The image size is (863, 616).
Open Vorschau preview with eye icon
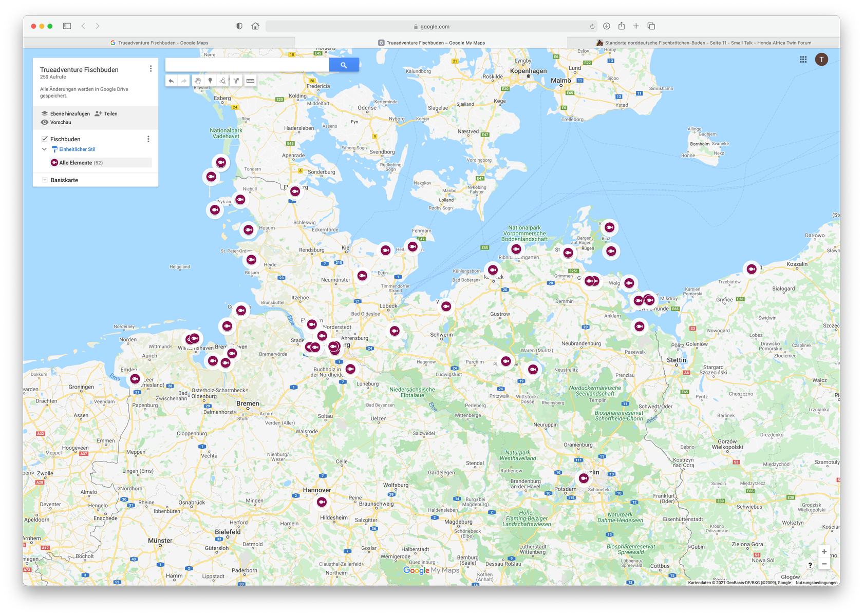[57, 123]
